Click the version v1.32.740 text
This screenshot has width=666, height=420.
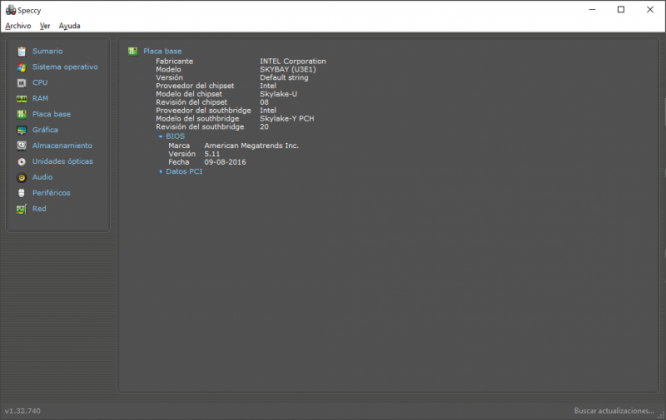click(23, 411)
